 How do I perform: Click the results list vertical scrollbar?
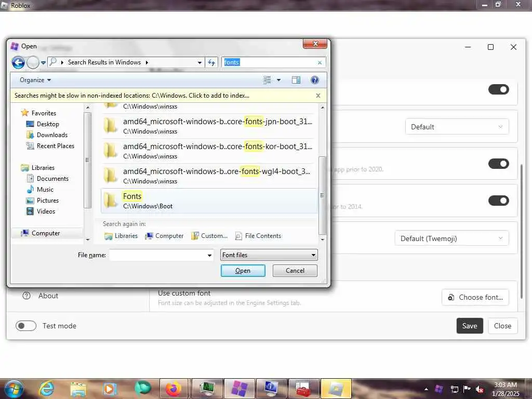(x=322, y=195)
